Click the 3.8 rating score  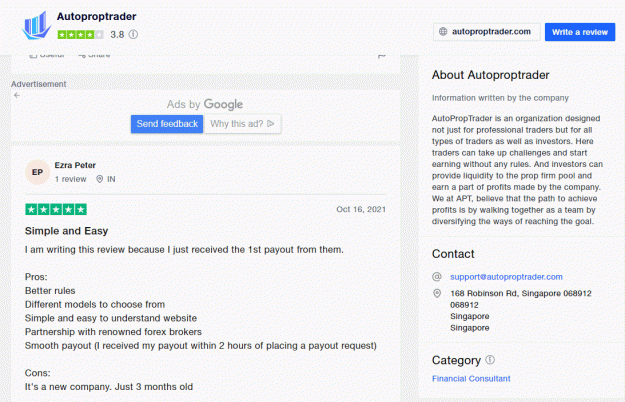tap(117, 35)
